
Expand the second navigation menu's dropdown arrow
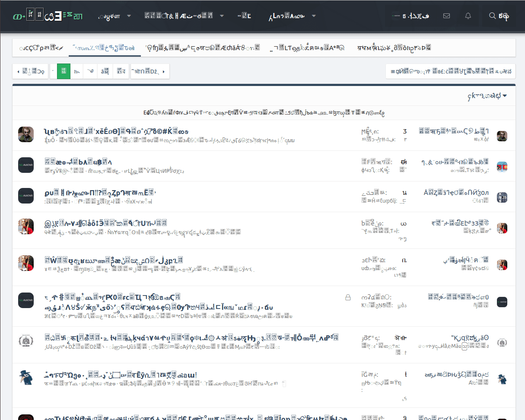(x=222, y=16)
